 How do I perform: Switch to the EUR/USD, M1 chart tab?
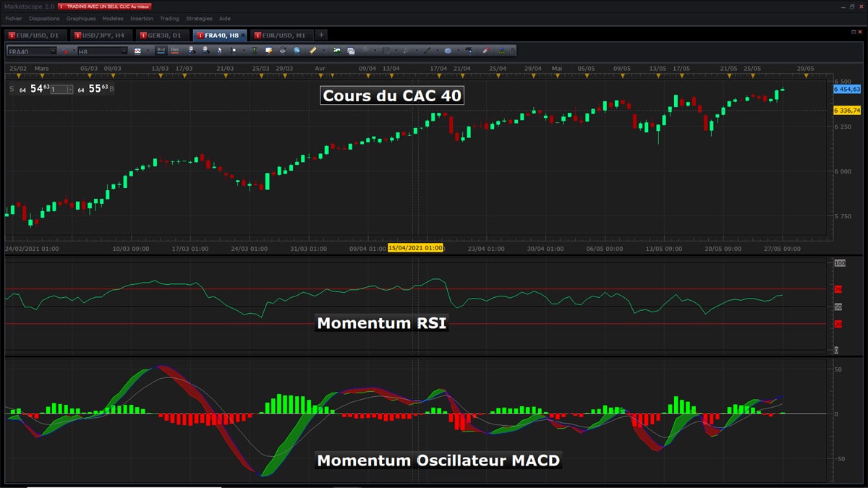click(282, 35)
